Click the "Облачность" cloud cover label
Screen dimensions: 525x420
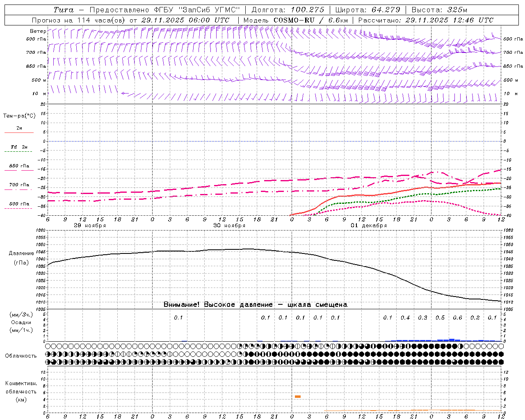[21, 356]
